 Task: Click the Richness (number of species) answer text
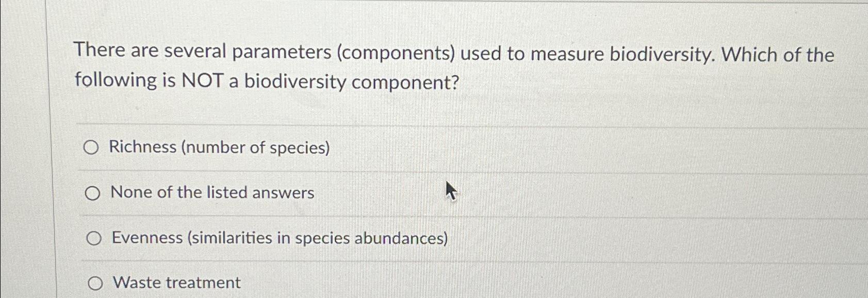coord(219,148)
